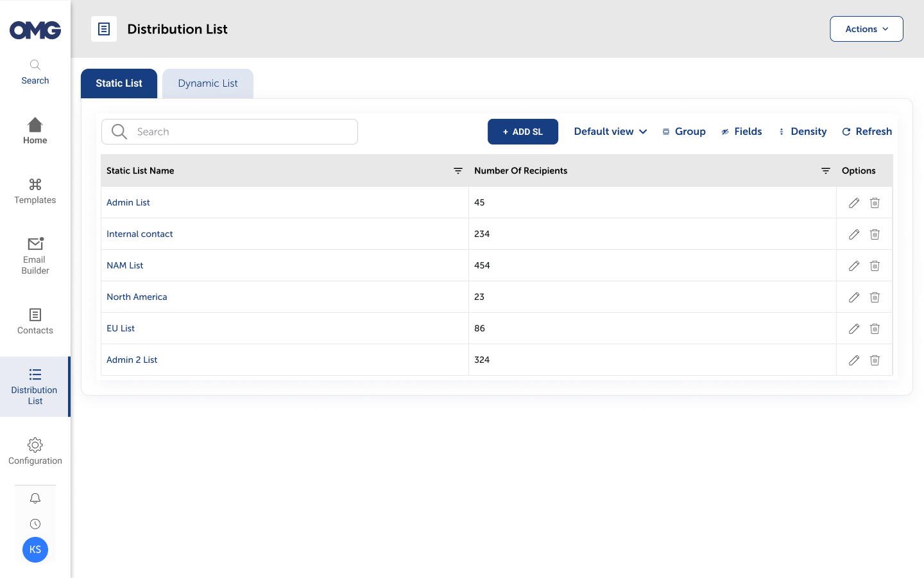Open the Static List Name column filter
924x578 pixels.
(458, 171)
